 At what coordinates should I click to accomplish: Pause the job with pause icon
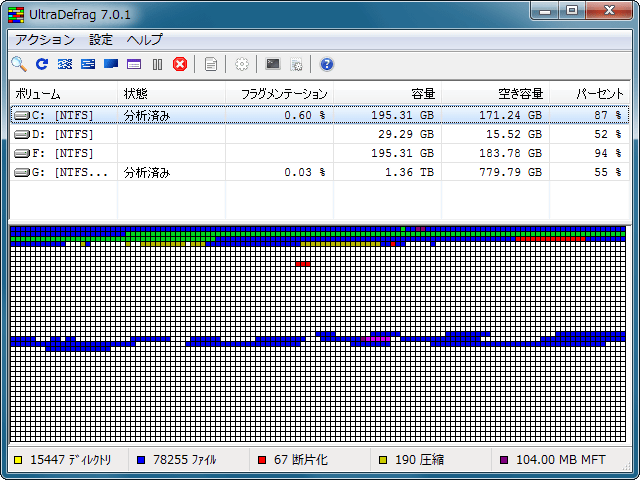[157, 64]
